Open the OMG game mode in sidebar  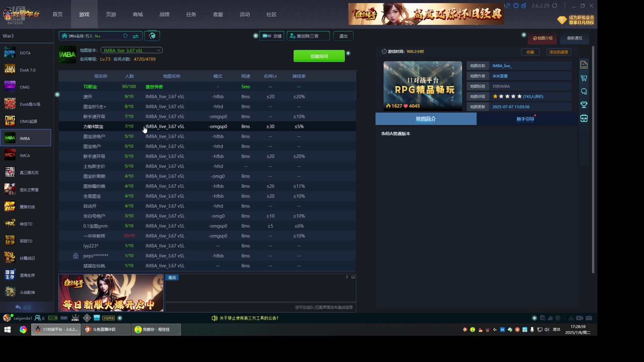pos(25,87)
